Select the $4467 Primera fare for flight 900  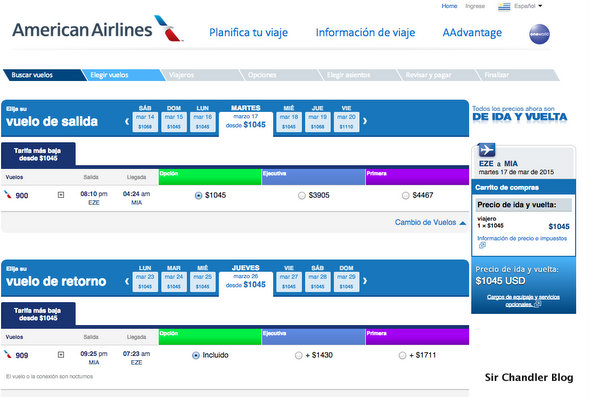[x=405, y=196]
